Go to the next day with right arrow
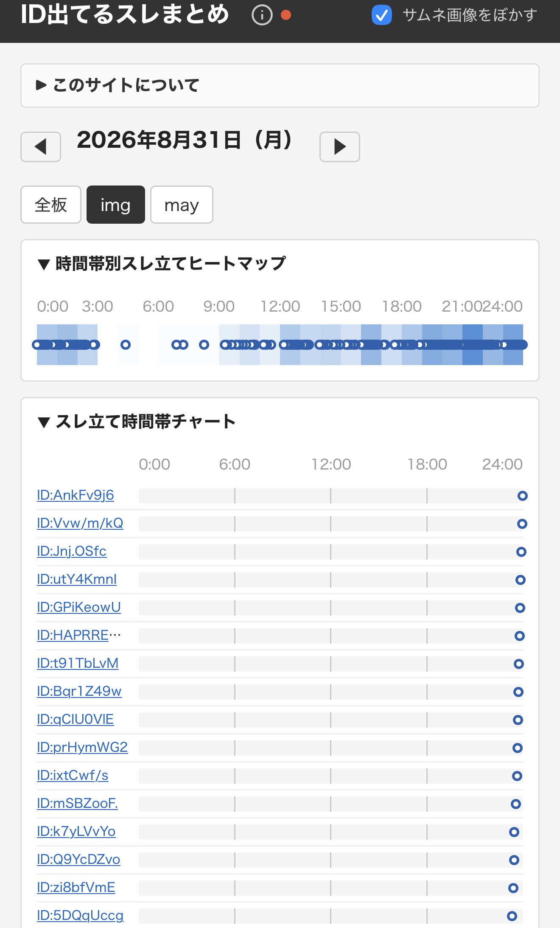This screenshot has width=560, height=928. (339, 147)
